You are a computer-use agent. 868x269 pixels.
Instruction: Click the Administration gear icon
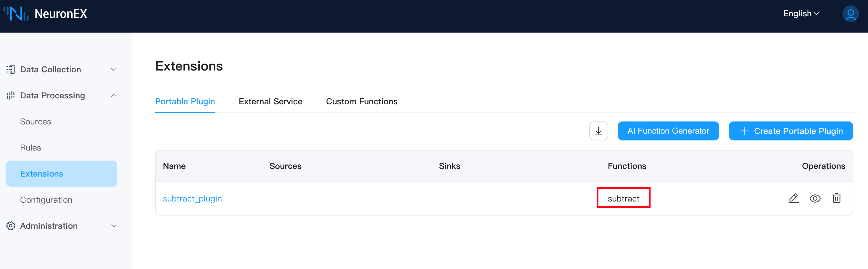(x=10, y=226)
